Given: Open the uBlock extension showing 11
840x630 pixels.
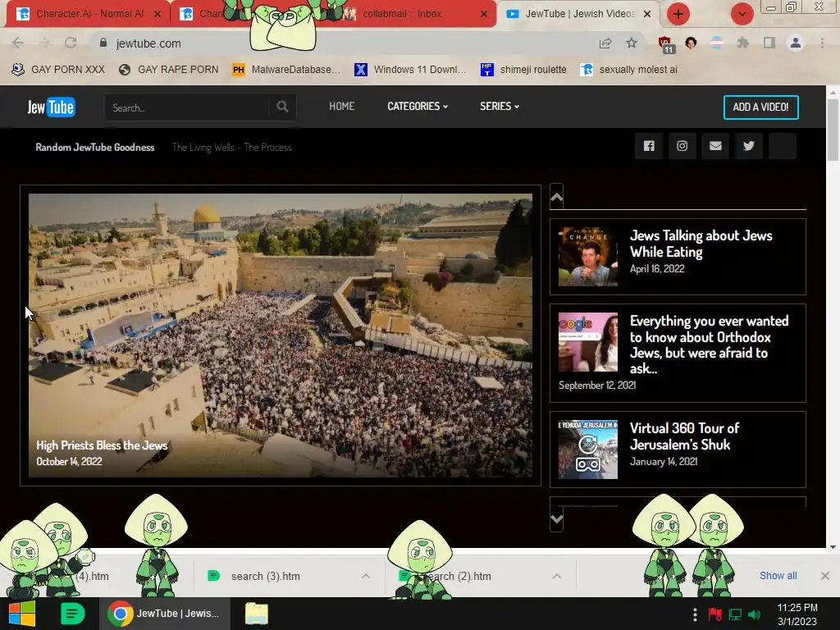Looking at the screenshot, I should coord(665,44).
